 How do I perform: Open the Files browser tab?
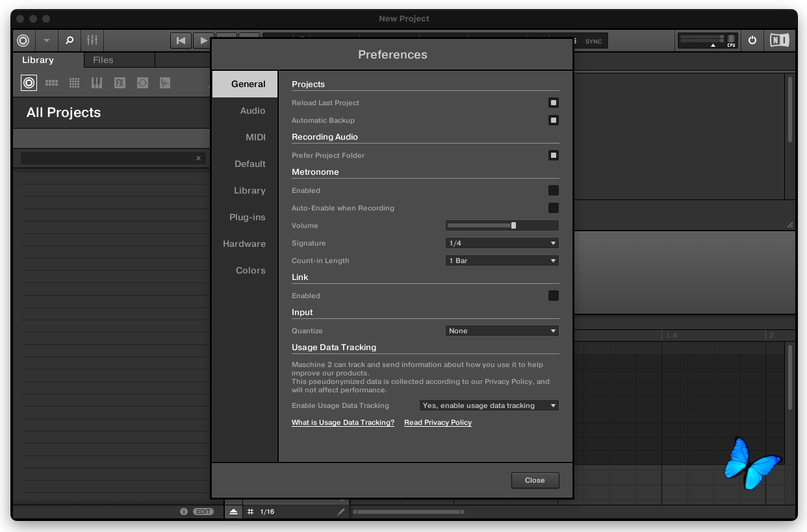[103, 60]
